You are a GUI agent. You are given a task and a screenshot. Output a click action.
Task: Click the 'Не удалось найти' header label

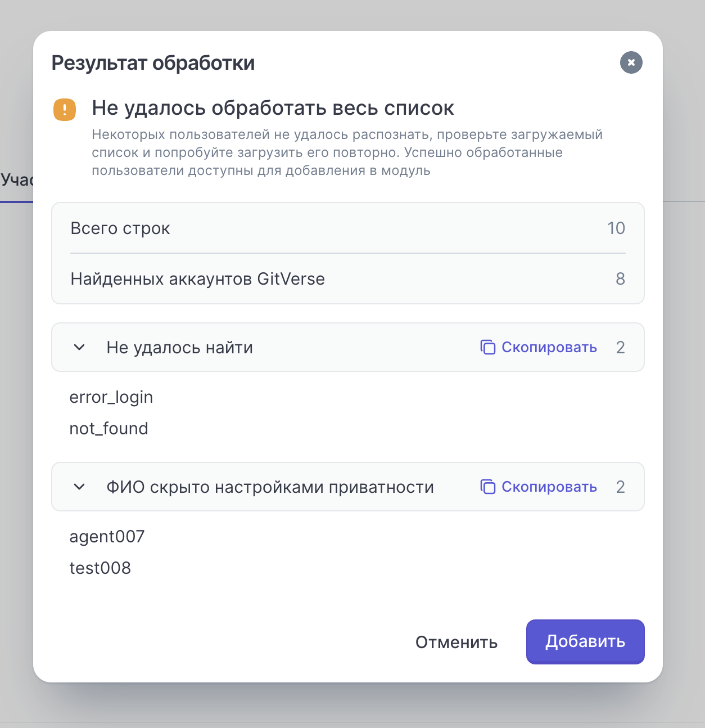179,348
